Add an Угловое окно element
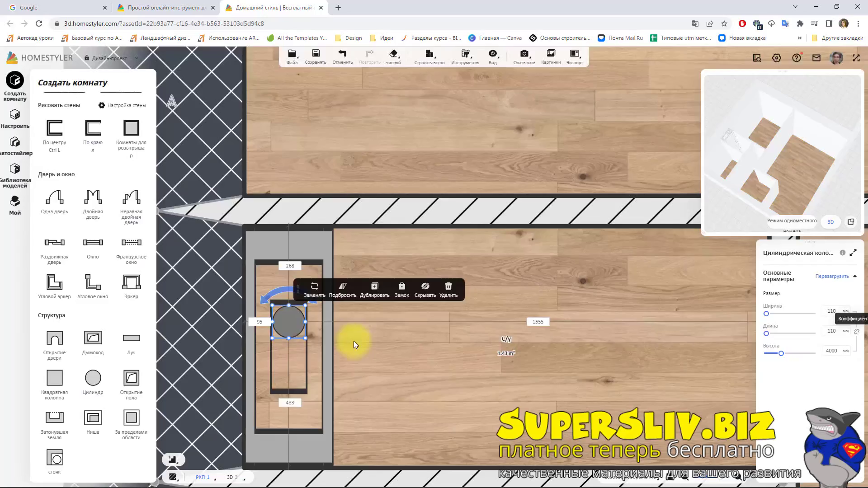 (93, 286)
